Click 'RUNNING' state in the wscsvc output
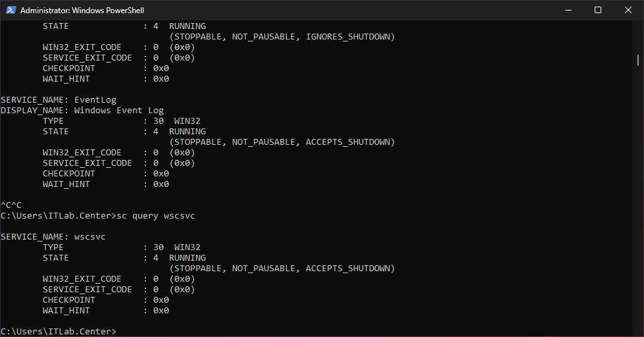Screen dimensions: 644x337 click(x=187, y=257)
